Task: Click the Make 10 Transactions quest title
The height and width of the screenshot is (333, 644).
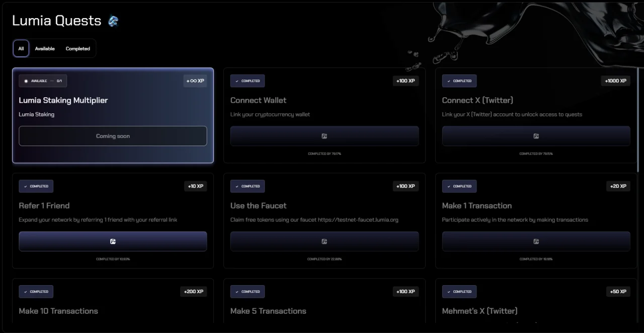Action: (x=58, y=311)
